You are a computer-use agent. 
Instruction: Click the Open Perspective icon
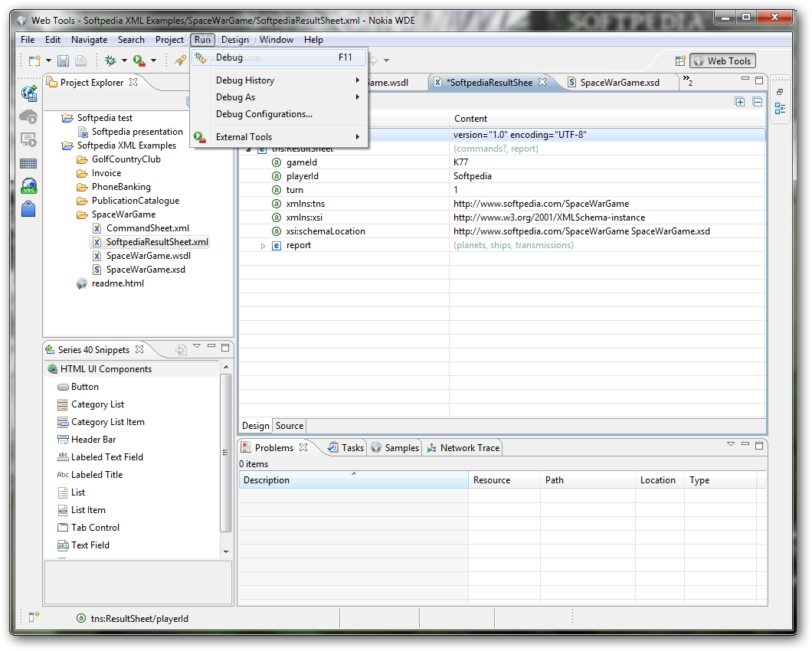(680, 61)
